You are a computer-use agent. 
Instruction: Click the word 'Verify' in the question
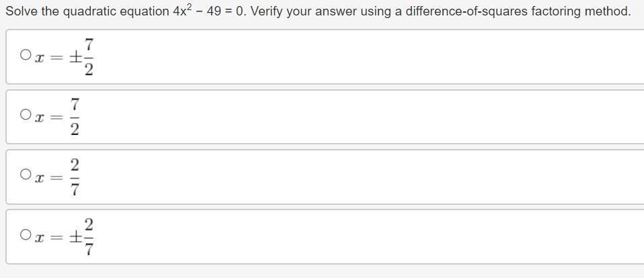(267, 11)
